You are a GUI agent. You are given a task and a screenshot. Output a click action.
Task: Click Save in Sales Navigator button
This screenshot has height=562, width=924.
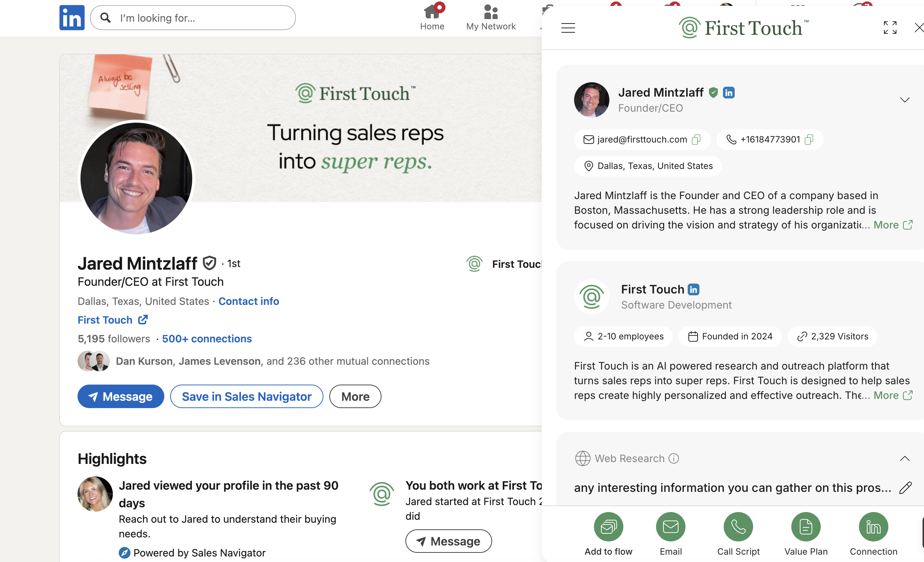[x=246, y=396]
